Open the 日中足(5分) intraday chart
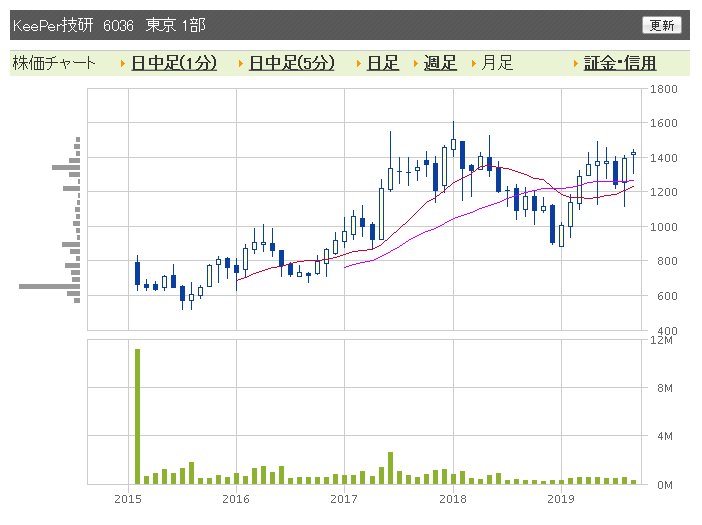 (x=291, y=63)
